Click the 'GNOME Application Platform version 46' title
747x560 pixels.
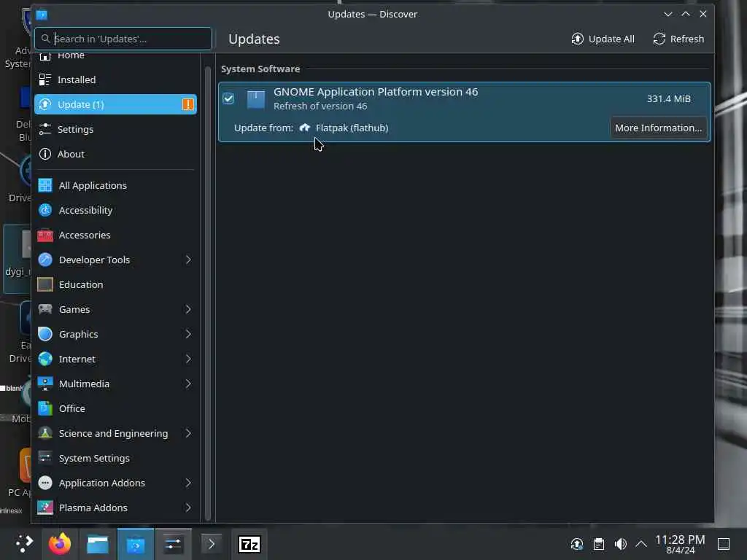tap(376, 91)
